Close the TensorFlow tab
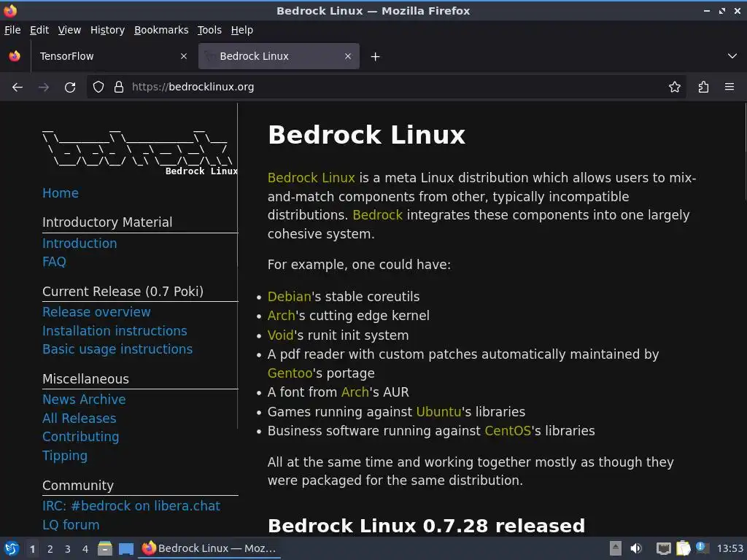Screen dimensions: 747x560 click(x=184, y=56)
